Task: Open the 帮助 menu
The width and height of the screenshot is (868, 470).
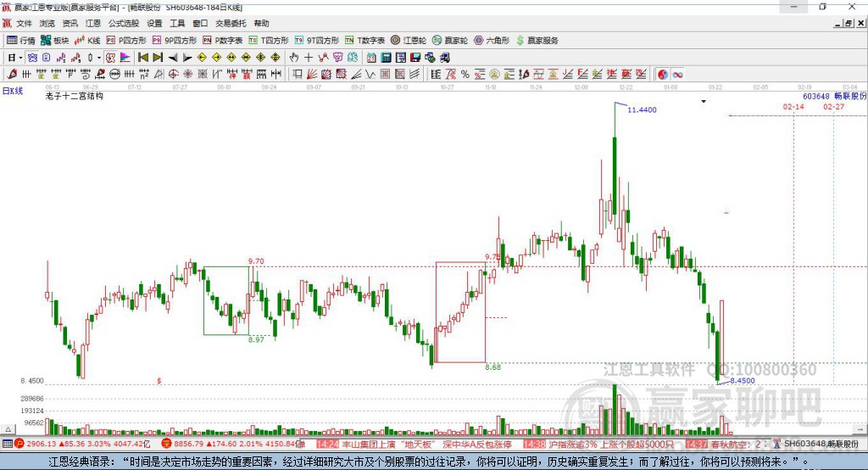Action: pyautogui.click(x=261, y=23)
